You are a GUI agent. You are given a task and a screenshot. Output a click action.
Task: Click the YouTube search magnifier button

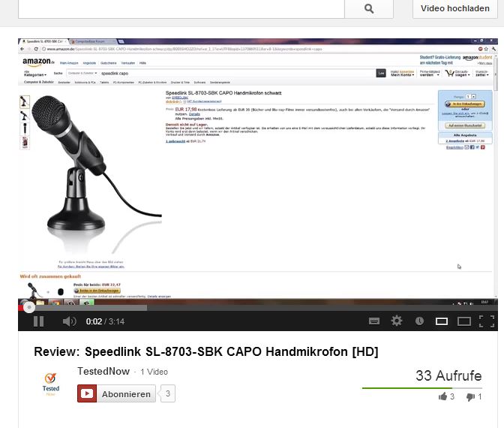[x=369, y=9]
